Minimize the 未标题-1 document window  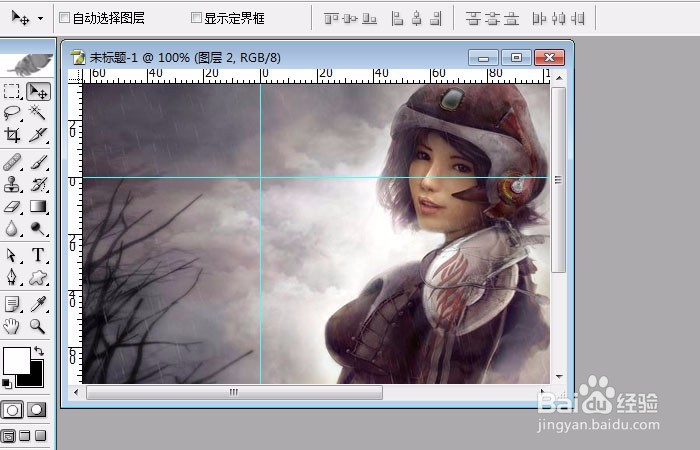point(483,58)
